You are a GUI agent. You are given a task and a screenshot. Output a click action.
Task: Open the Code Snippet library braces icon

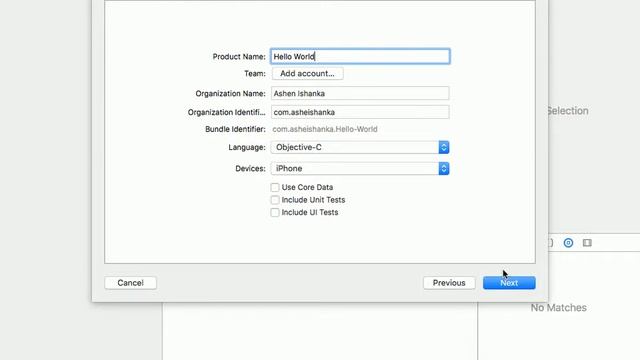pyautogui.click(x=551, y=243)
